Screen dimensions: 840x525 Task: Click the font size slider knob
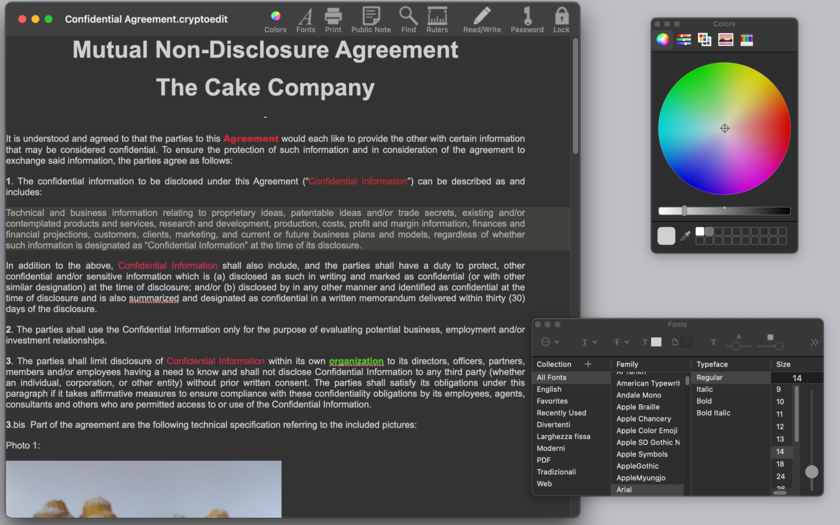(x=812, y=471)
